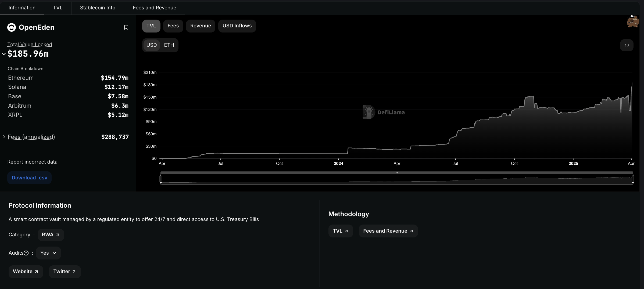Collapse the Total Value Locked breakdown
Screen dimensions: 644x289
point(4,54)
